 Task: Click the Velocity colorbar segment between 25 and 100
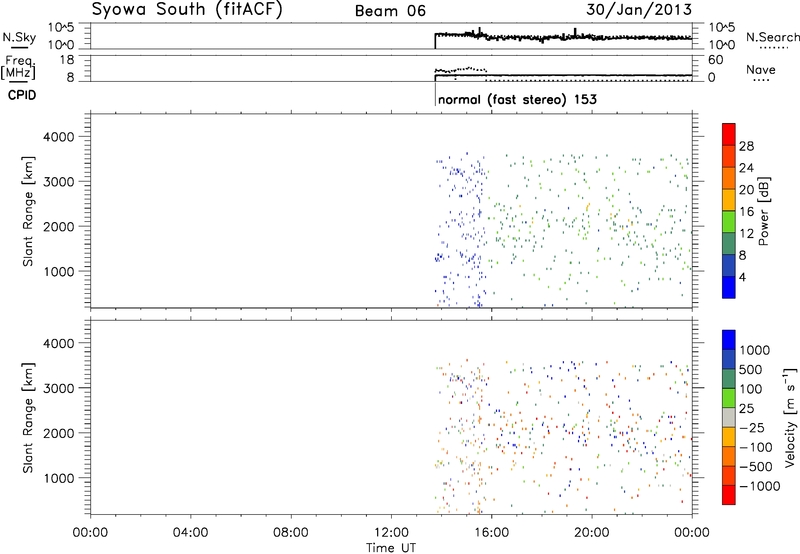tap(729, 398)
